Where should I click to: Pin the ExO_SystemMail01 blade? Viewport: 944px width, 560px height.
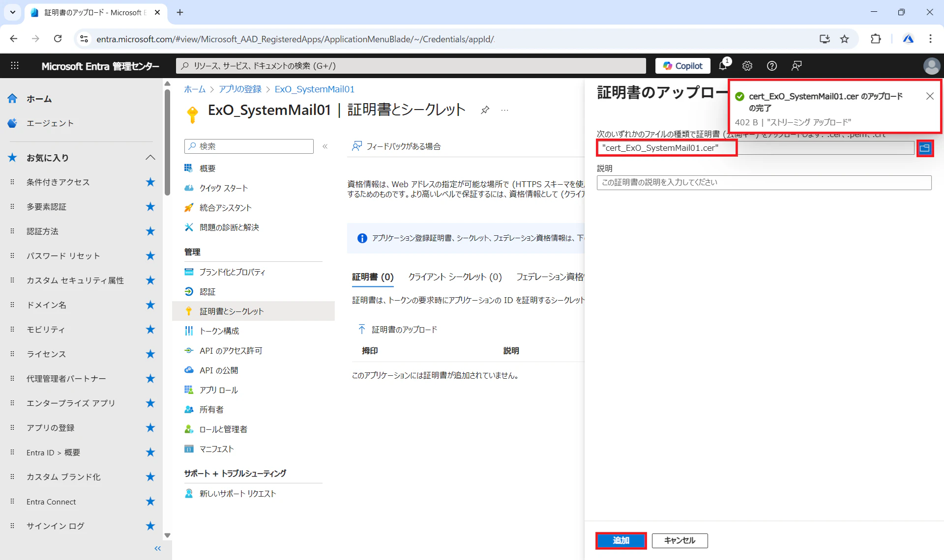(x=485, y=110)
